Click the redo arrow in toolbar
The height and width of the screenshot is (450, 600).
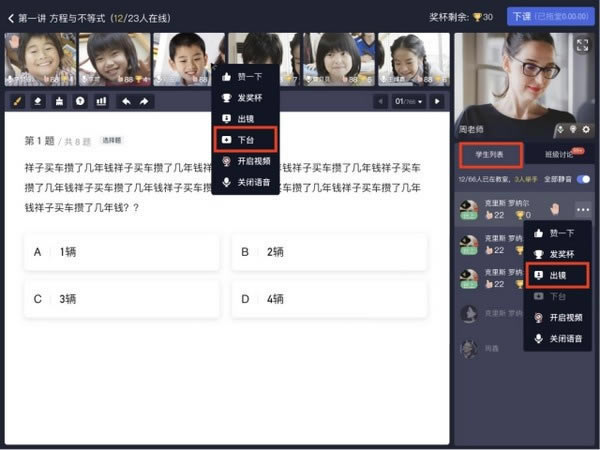[x=144, y=101]
